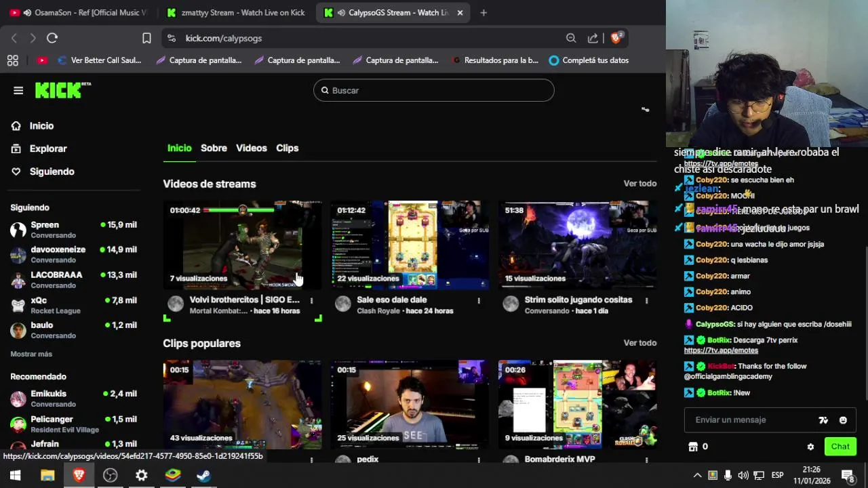Image resolution: width=868 pixels, height=488 pixels.
Task: Click the share icon in address bar
Action: [x=593, y=38]
